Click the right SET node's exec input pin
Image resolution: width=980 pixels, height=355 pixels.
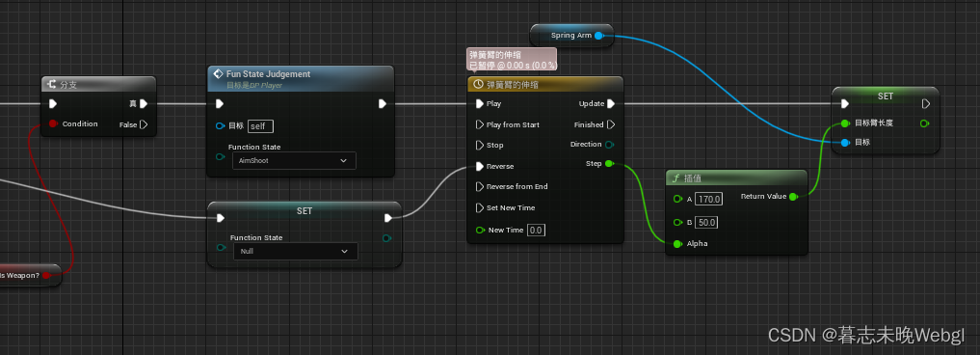(x=844, y=103)
